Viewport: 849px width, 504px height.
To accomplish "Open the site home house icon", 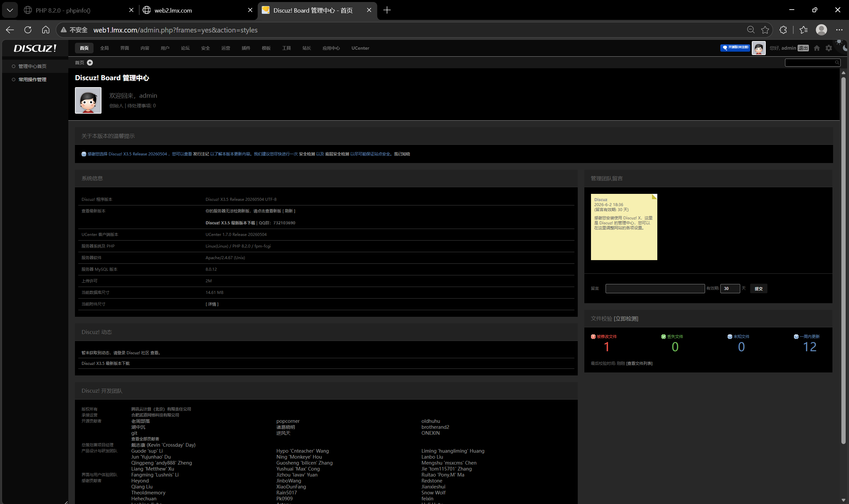I will (817, 48).
